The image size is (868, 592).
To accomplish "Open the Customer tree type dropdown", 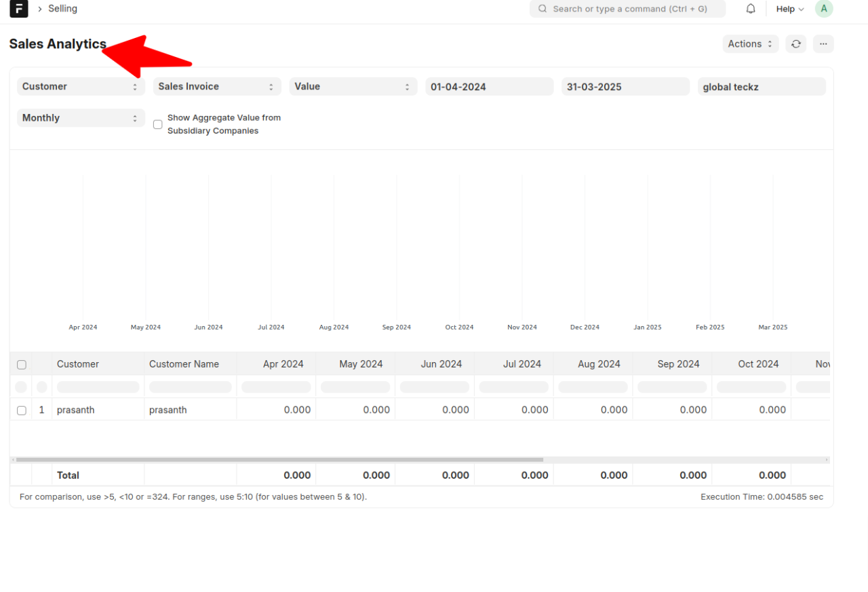I will (81, 87).
